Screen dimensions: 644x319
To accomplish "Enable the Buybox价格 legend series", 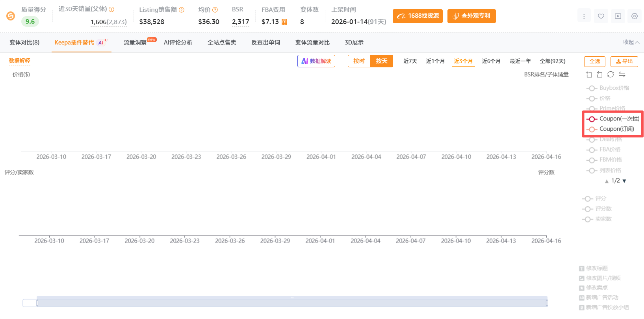I will tap(608, 88).
